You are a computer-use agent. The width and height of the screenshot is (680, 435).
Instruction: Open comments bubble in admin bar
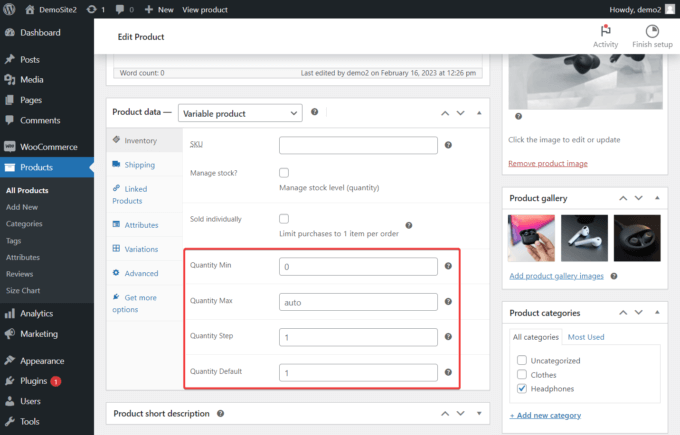point(124,10)
